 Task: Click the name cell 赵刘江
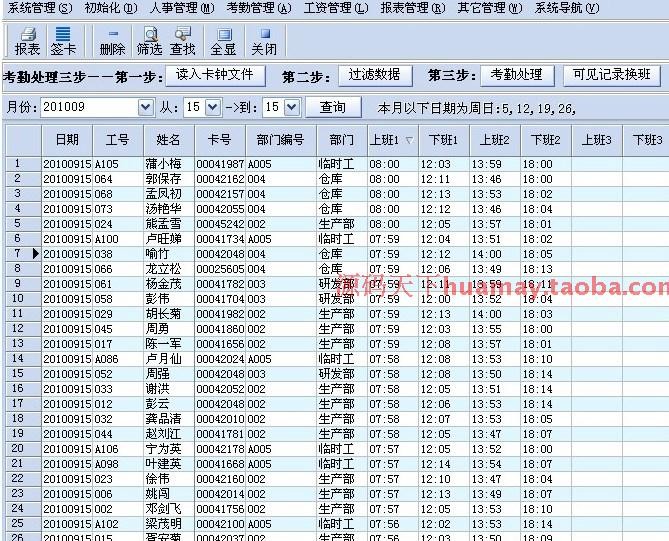pyautogui.click(x=169, y=434)
